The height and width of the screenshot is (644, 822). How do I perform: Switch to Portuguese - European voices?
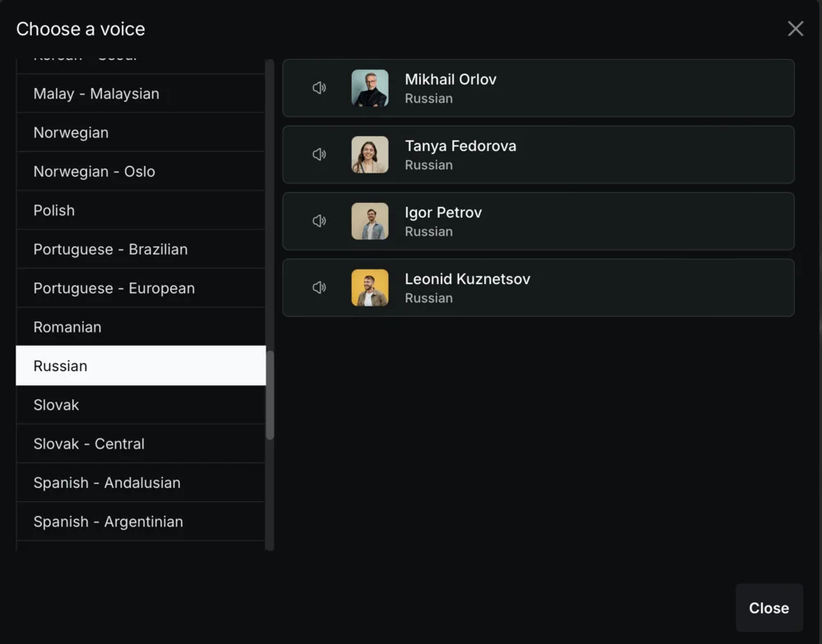(113, 288)
